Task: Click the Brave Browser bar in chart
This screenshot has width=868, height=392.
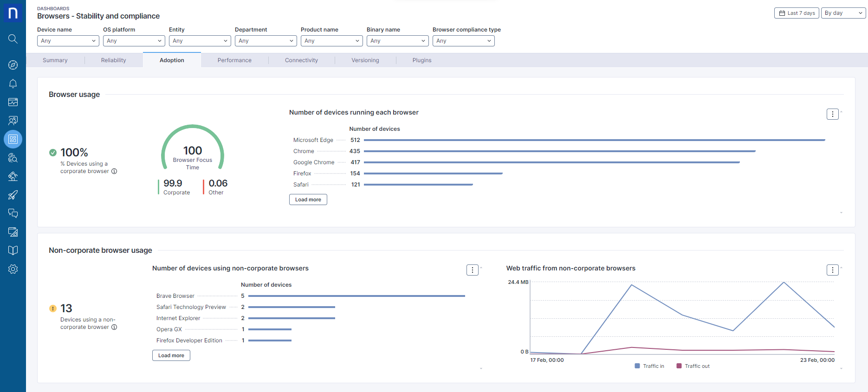Action: tap(356, 296)
